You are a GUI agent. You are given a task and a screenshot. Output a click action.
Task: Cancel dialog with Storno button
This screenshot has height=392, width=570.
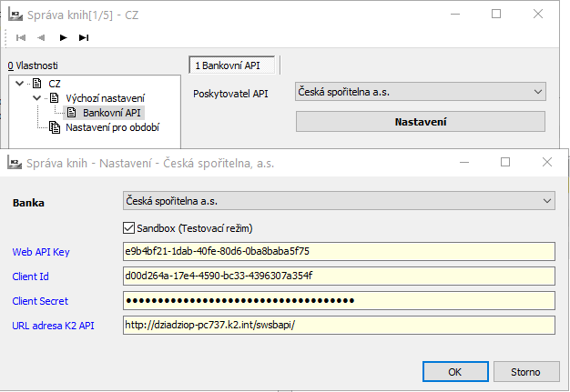point(526,372)
